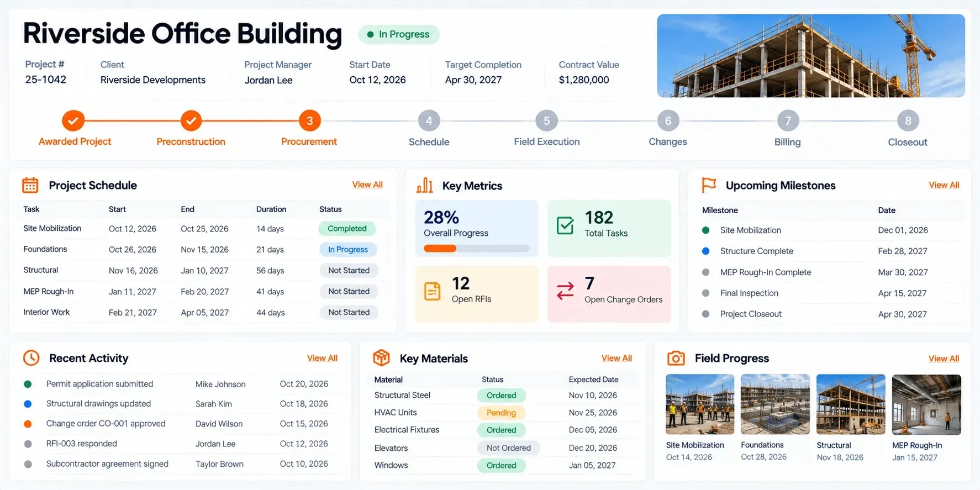Viewport: 980px width, 490px height.
Task: Click the Field Progress camera icon
Action: [676, 358]
